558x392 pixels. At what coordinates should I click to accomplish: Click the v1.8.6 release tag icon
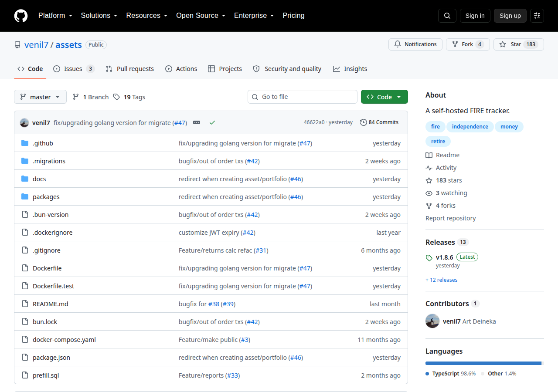tap(429, 257)
